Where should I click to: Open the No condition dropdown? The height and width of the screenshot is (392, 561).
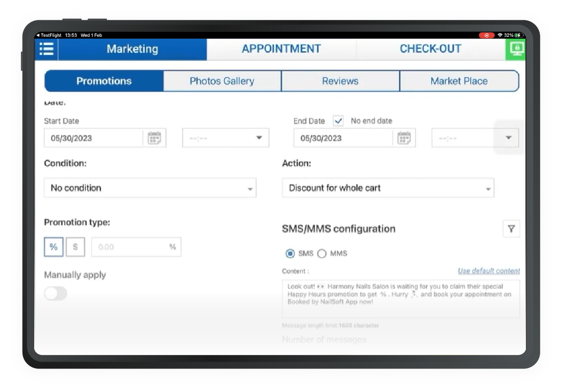coord(150,187)
